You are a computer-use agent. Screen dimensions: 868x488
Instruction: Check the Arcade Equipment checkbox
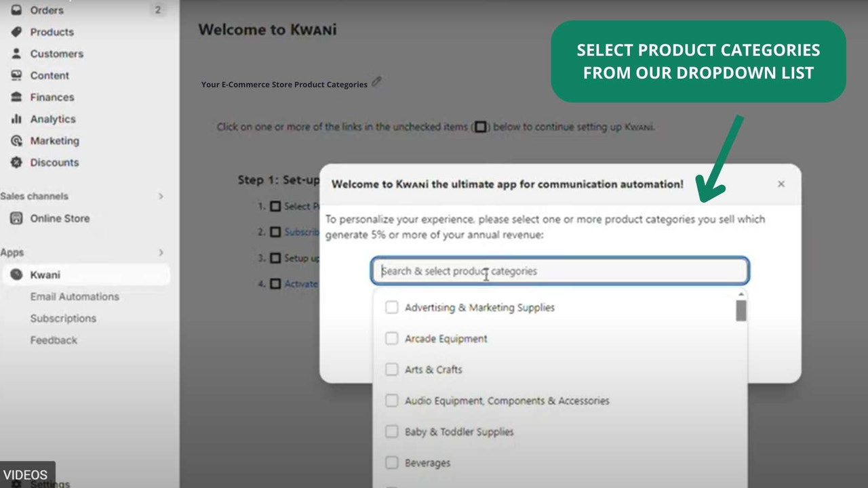pos(391,338)
